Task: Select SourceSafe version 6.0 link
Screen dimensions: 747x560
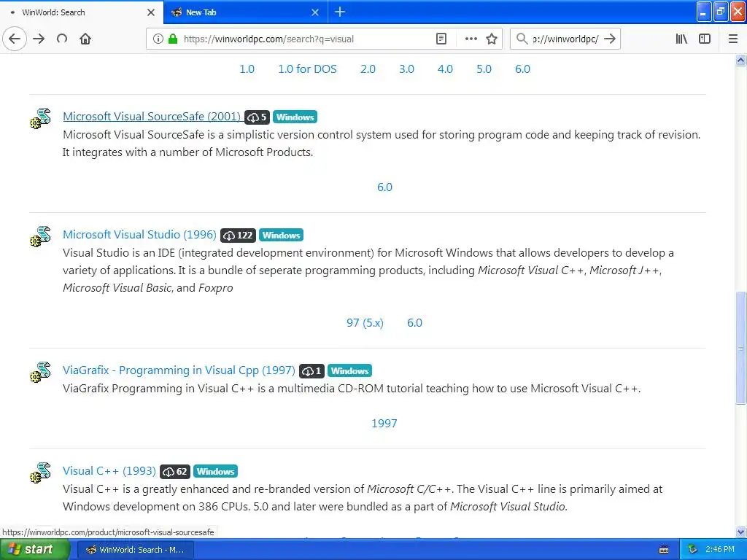Action: tap(384, 187)
